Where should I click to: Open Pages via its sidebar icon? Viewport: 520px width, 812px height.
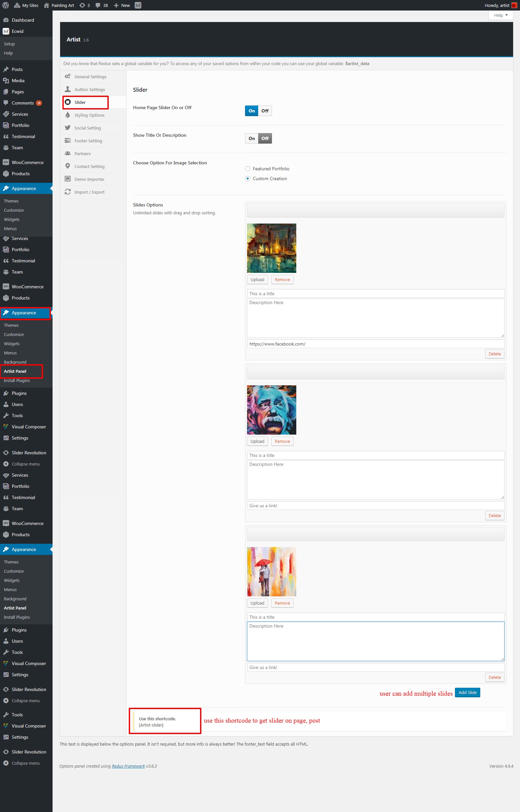6,92
